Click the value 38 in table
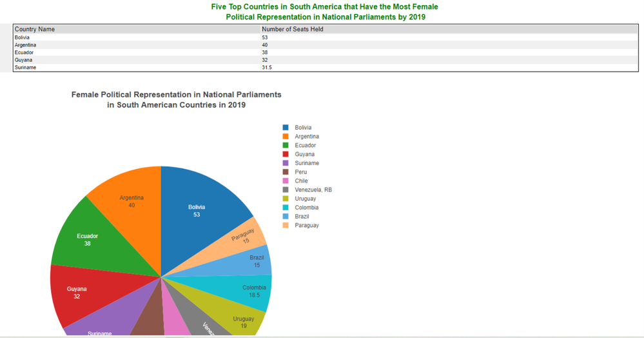 tap(265, 52)
